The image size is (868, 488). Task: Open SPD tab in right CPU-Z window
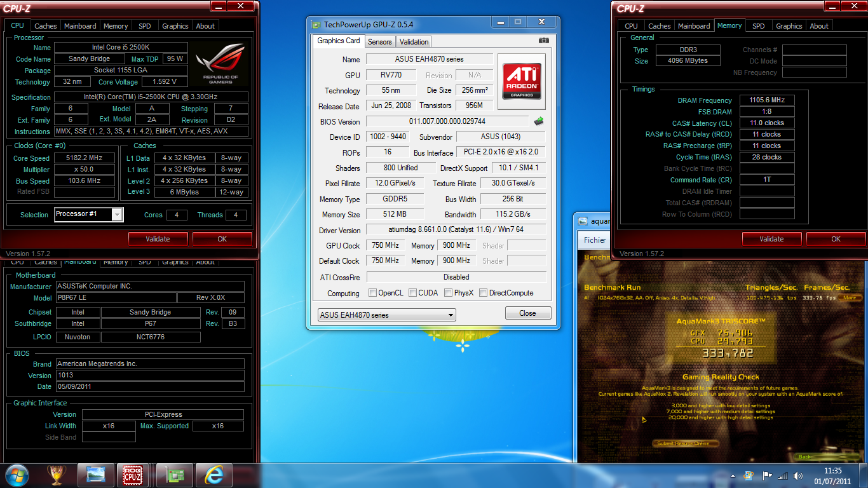click(759, 26)
